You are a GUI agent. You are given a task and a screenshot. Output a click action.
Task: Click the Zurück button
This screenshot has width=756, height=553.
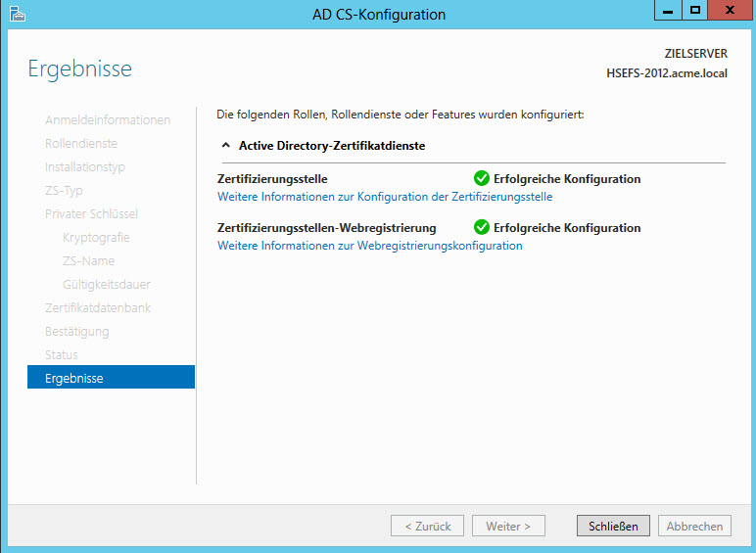click(x=428, y=526)
